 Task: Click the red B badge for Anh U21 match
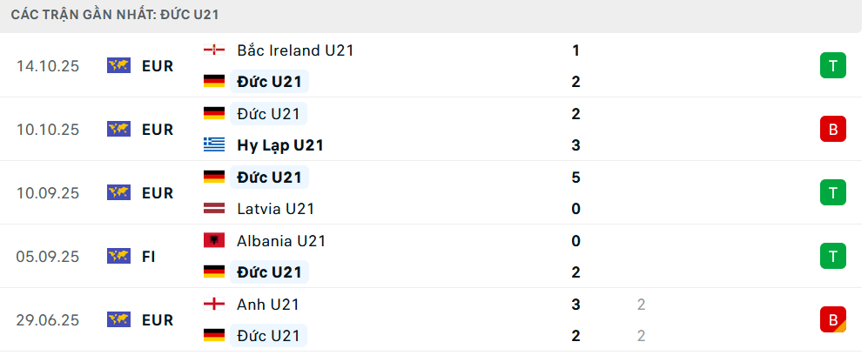(832, 319)
